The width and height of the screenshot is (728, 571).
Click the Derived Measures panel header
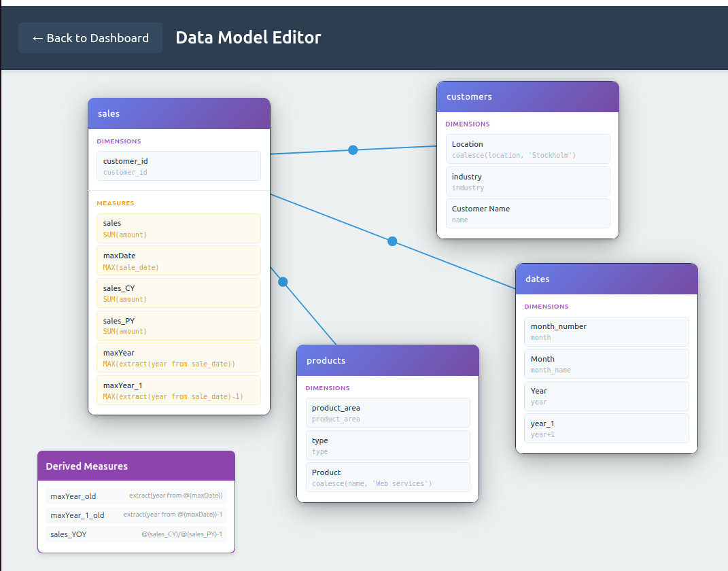(x=136, y=466)
